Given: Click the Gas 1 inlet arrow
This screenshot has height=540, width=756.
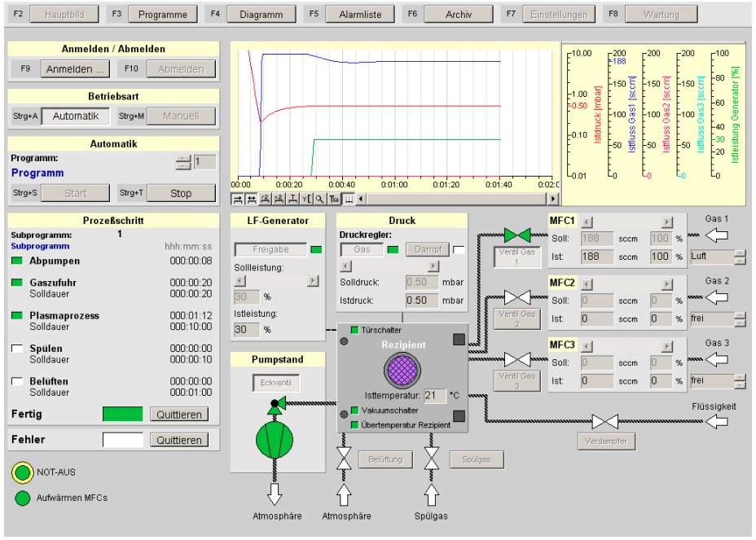Looking at the screenshot, I should 716,235.
